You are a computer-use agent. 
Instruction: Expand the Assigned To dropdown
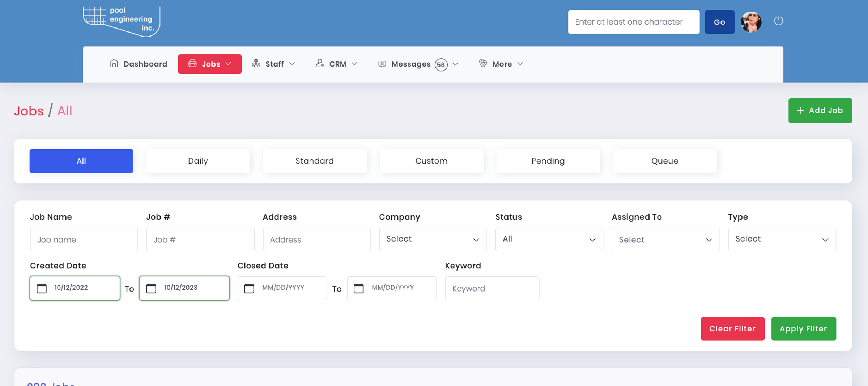pos(665,239)
